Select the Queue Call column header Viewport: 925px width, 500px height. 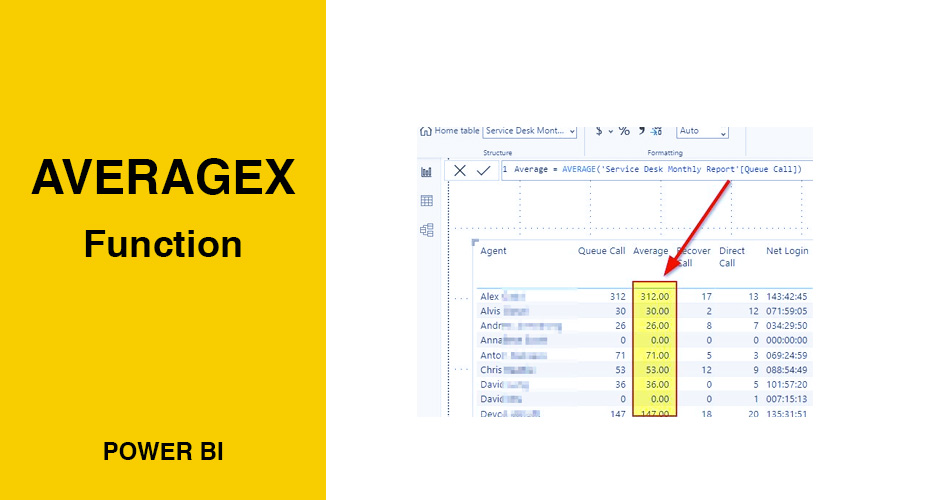pos(601,251)
